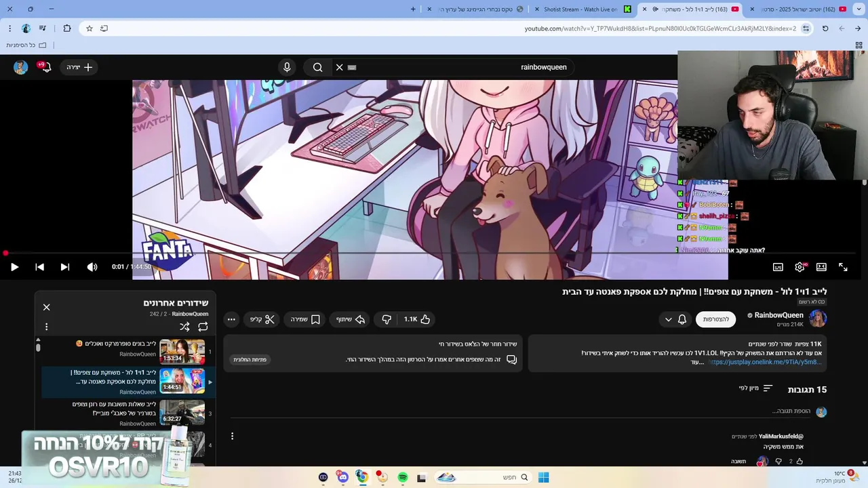This screenshot has height=488, width=868.
Task: Play the video with the play button
Action: point(14,267)
